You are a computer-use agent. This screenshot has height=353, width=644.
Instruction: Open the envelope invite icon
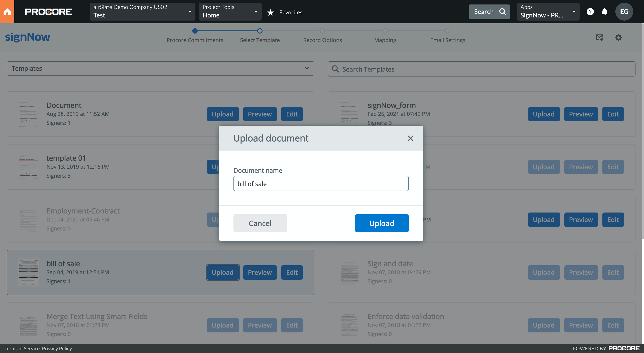pos(600,38)
